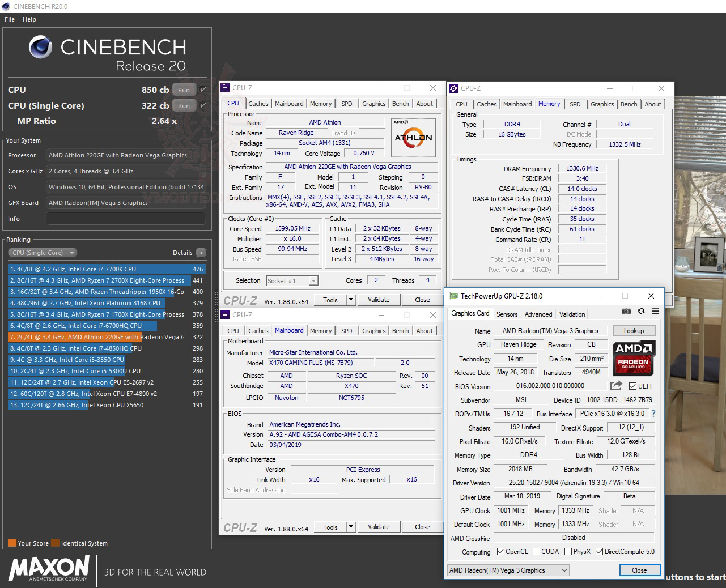Image resolution: width=726 pixels, height=588 pixels.
Task: Click the Close button in the CPU-Z Mainboard window
Action: pyautogui.click(x=422, y=527)
